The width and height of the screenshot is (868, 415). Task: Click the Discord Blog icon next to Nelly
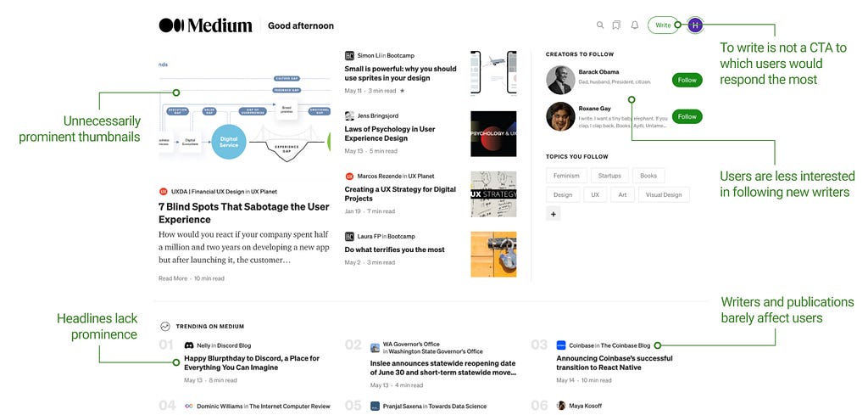[189, 345]
